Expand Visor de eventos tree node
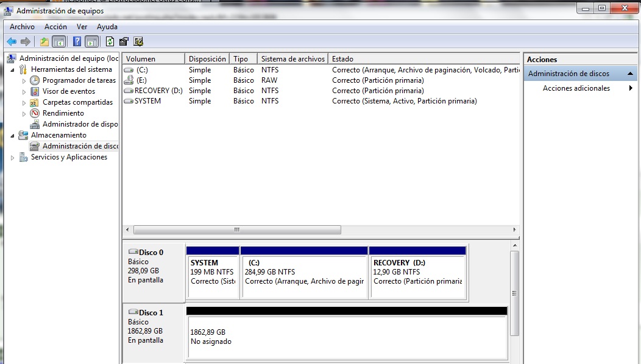641x364 pixels. tap(24, 91)
